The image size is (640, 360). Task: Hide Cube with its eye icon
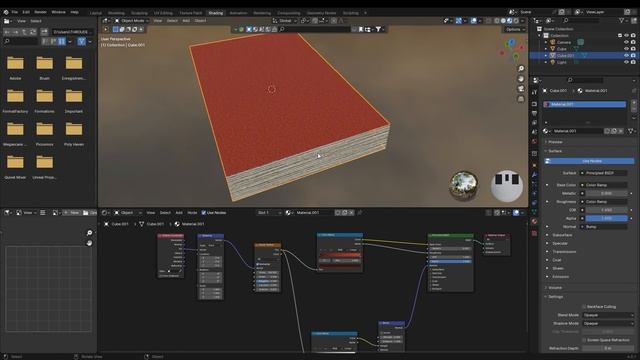(x=626, y=49)
